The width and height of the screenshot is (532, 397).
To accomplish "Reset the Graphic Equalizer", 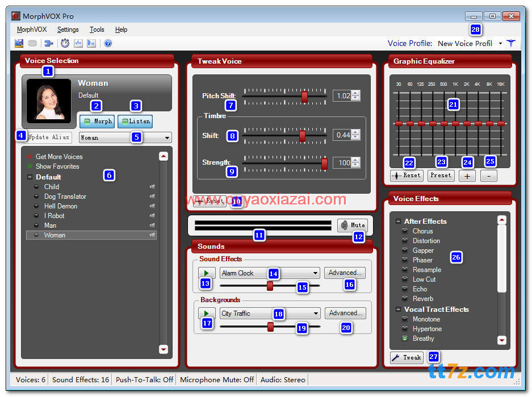I will click(x=406, y=175).
